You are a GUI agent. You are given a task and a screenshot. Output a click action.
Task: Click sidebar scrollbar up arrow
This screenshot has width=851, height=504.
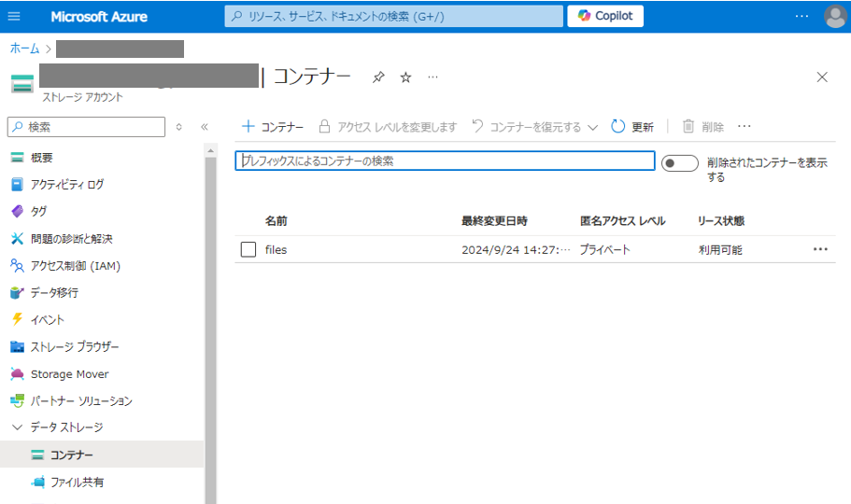[210, 150]
